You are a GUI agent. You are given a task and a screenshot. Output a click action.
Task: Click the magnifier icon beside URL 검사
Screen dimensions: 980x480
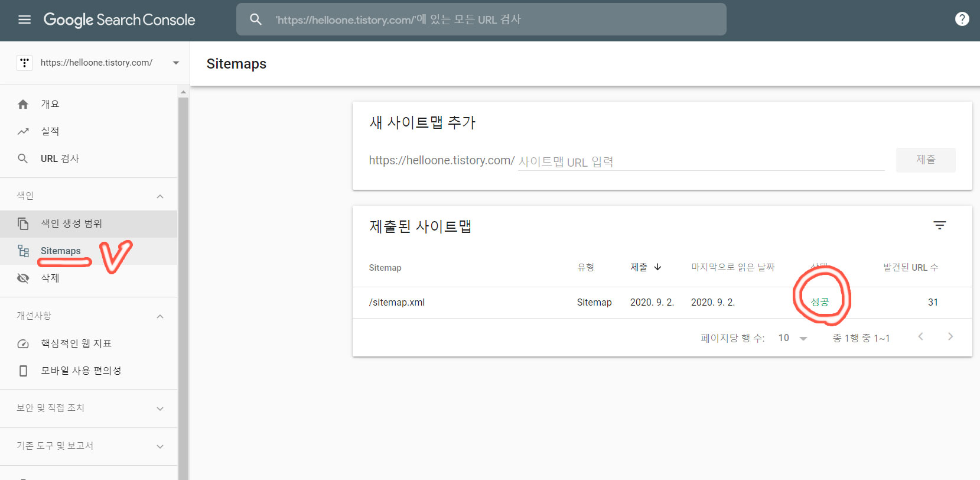click(23, 158)
